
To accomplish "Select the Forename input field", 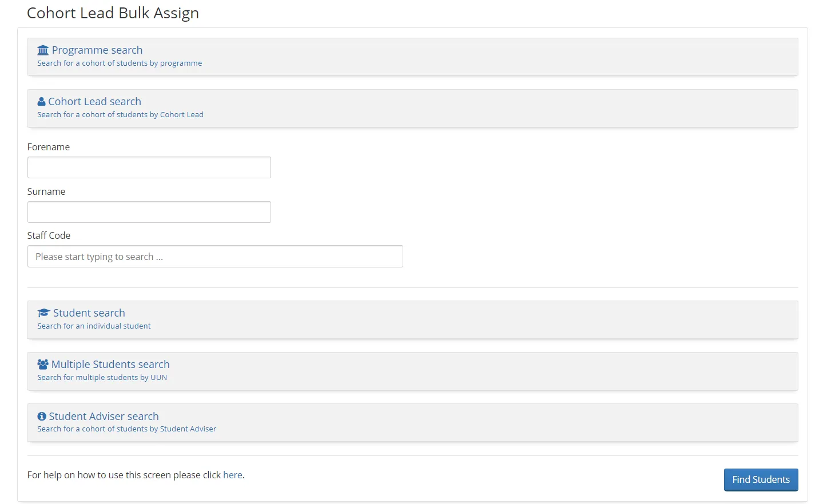I will [149, 167].
